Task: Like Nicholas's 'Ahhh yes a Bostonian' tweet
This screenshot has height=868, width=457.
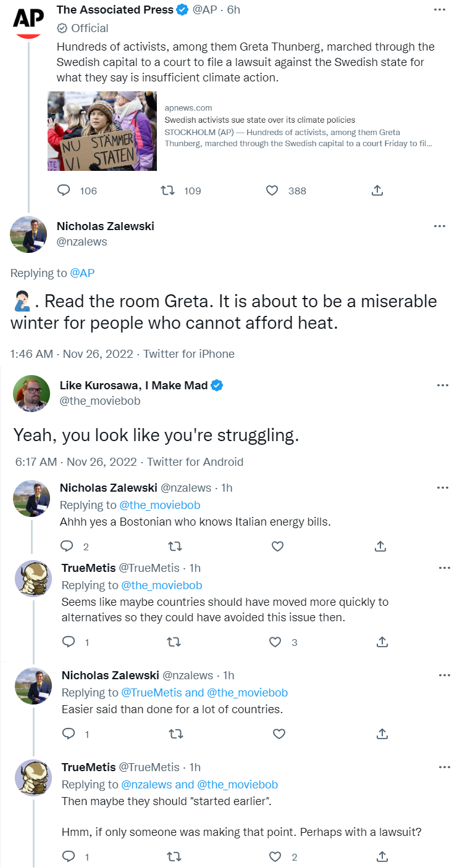Action: [x=277, y=546]
